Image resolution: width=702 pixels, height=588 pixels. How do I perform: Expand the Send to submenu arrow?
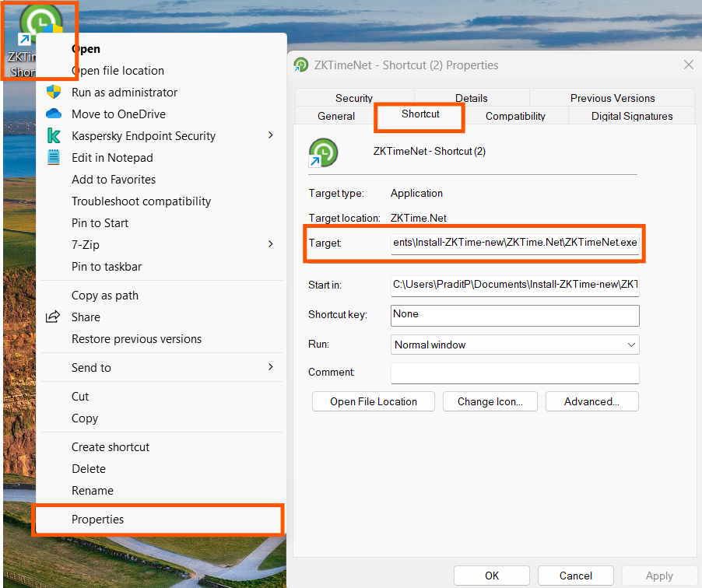(270, 367)
